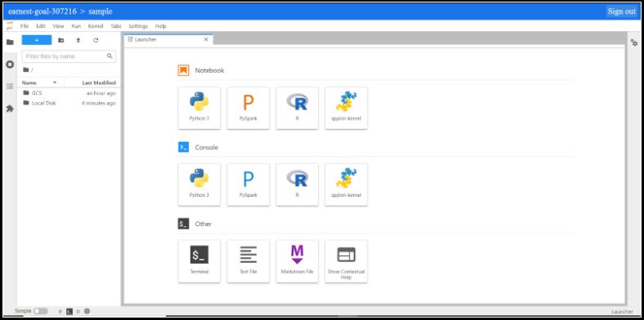Image resolution: width=644 pixels, height=320 pixels.
Task: Open the File Browser sidebar panel
Action: click(x=10, y=42)
